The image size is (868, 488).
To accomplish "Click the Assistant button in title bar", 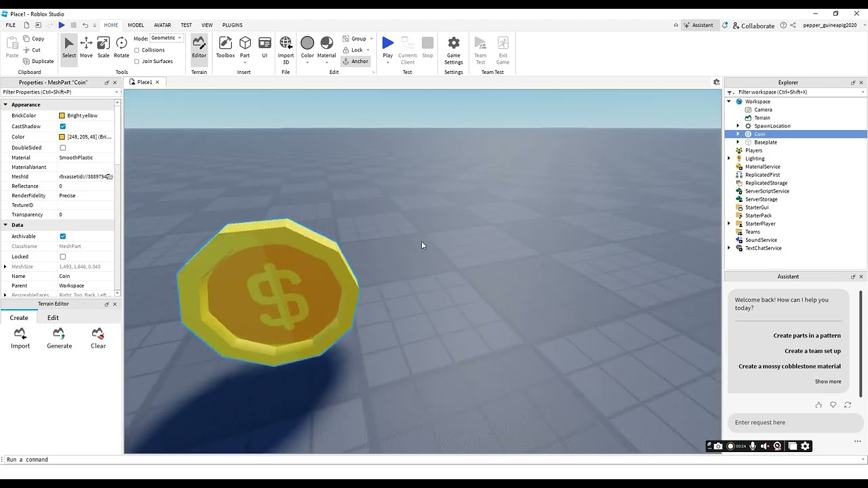I will coord(698,25).
